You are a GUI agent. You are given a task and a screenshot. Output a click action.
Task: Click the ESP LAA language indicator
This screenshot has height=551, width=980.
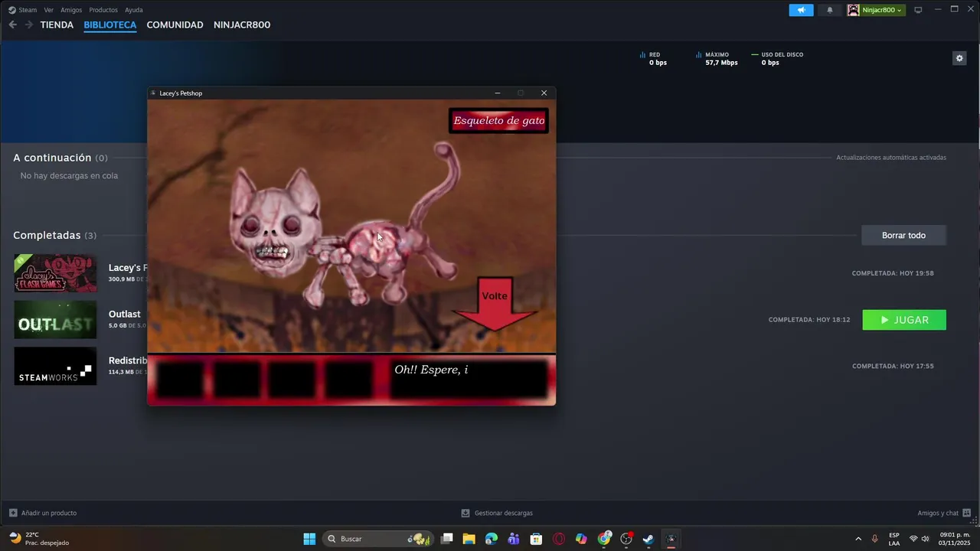pos(894,539)
